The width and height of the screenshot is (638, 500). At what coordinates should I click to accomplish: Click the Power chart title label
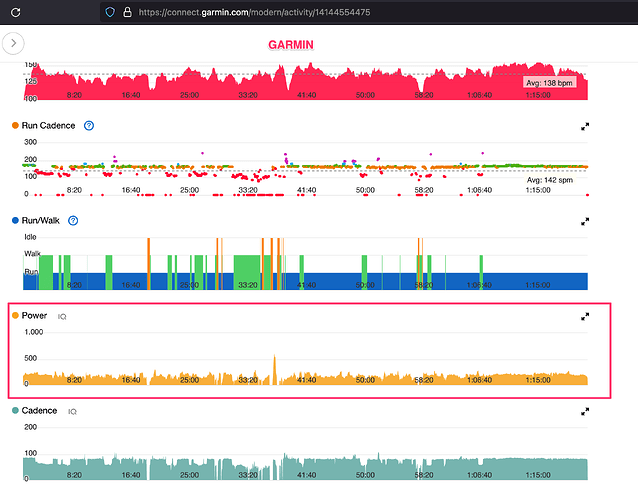34,316
